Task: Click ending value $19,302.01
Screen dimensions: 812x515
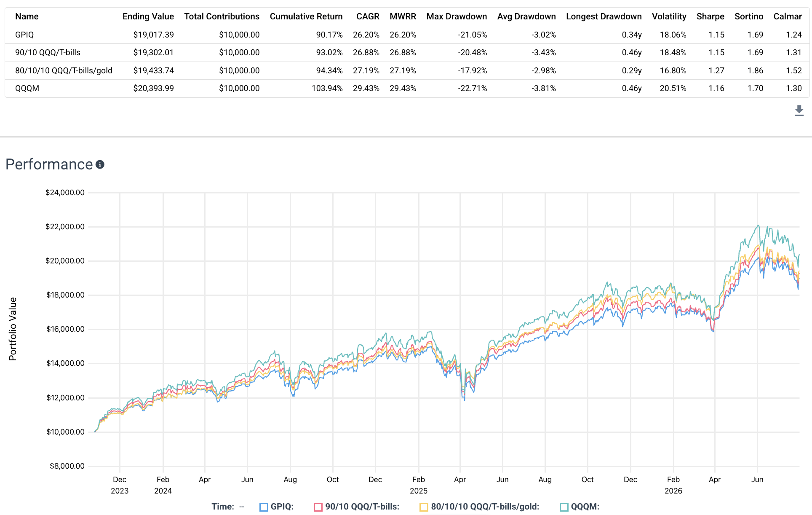Action: [x=154, y=52]
